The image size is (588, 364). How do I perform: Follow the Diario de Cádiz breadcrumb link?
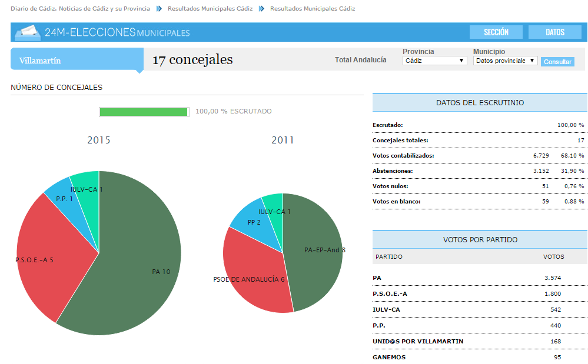(80, 9)
